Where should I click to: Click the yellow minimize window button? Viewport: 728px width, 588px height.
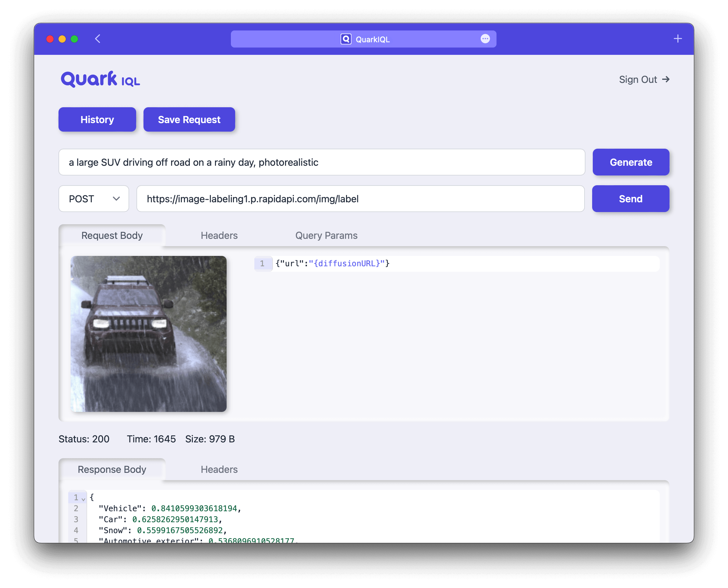62,39
